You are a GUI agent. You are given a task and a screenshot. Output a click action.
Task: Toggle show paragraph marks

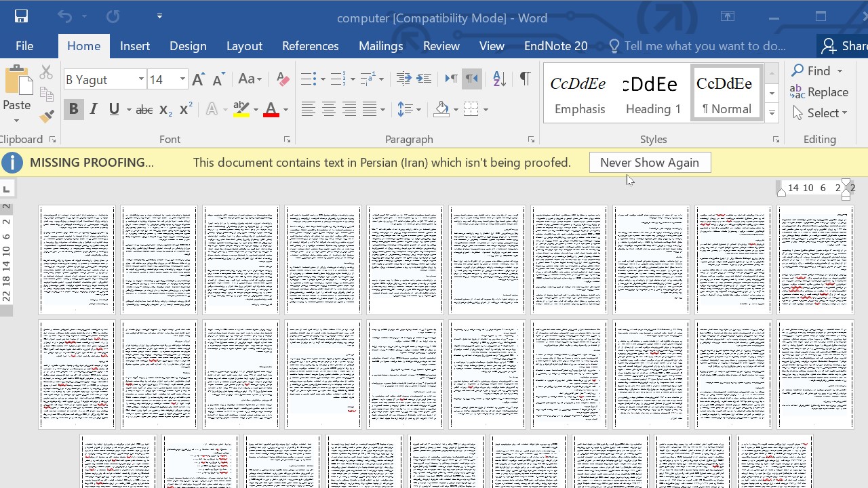point(525,79)
